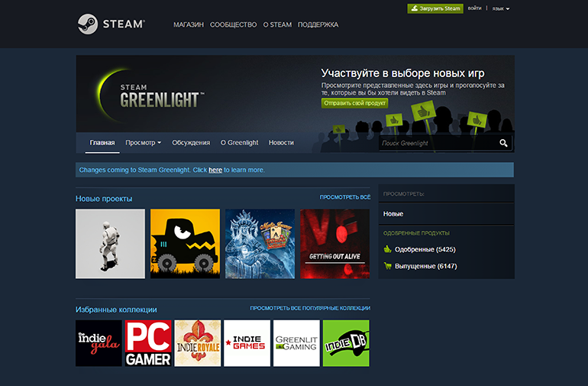
Task: Open the icy solitaire cards project
Action: point(260,244)
